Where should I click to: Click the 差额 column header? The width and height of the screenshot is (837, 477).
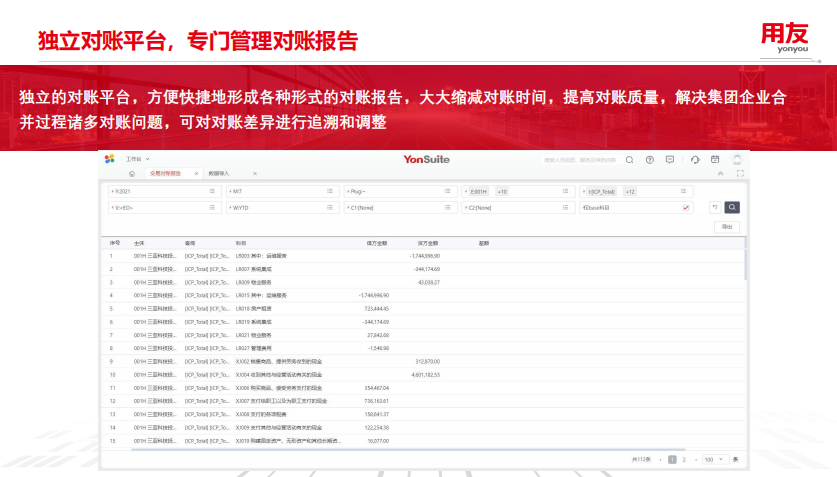click(484, 243)
